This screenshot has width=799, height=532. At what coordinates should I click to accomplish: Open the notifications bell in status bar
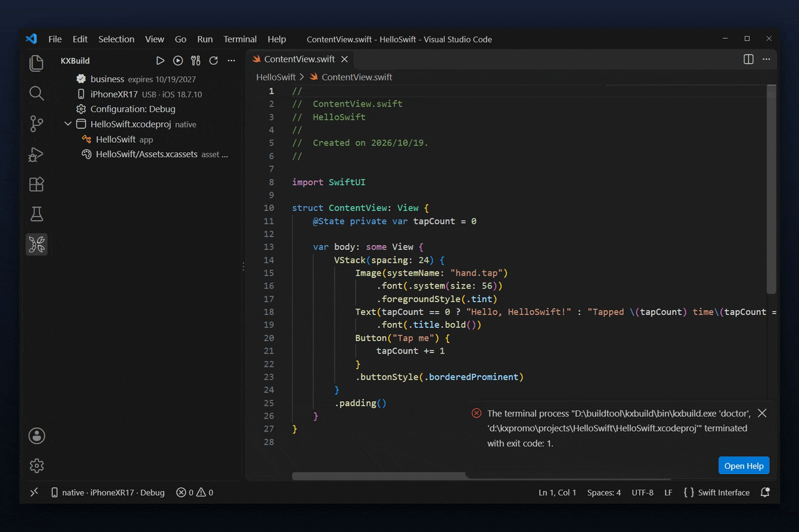(x=765, y=493)
